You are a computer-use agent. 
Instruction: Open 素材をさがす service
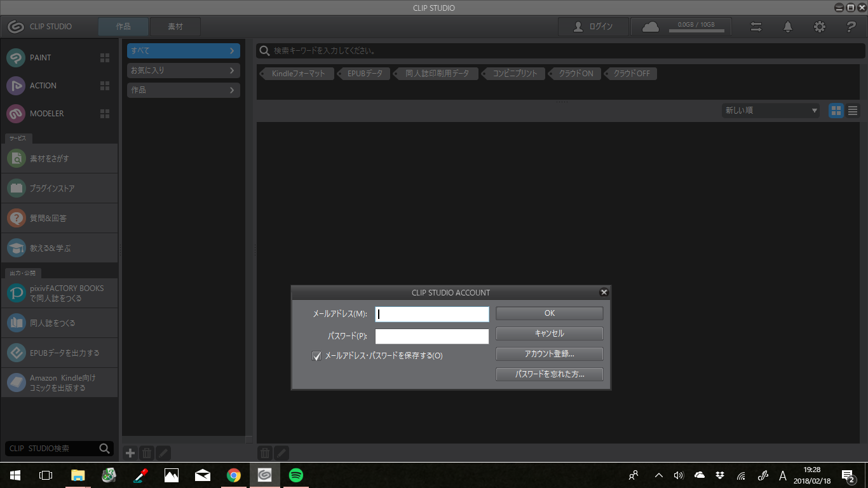60,158
